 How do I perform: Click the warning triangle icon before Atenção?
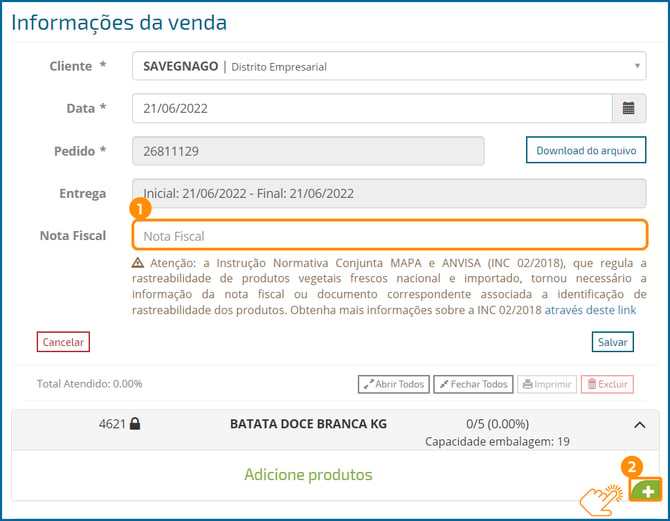(x=138, y=262)
